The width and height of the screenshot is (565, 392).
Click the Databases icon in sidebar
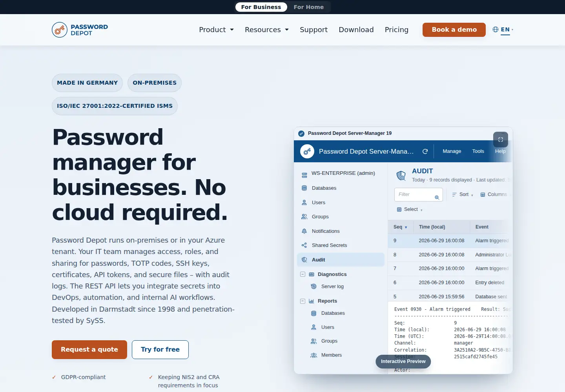click(304, 188)
